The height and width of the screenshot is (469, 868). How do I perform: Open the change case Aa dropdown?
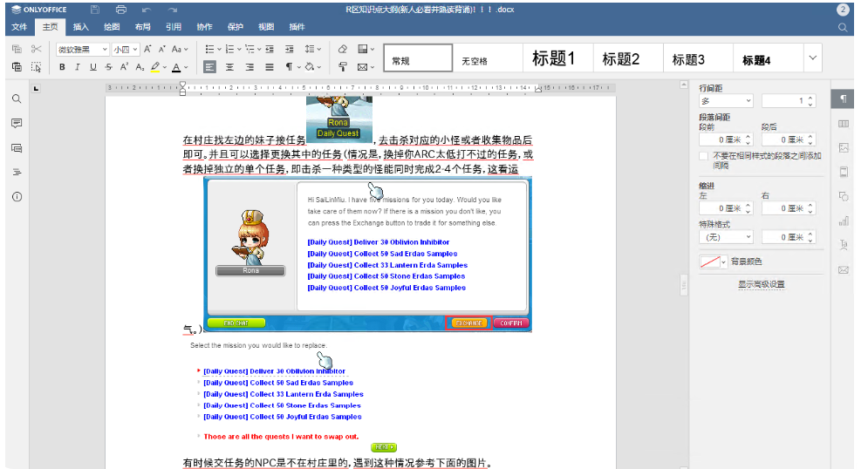coord(180,49)
